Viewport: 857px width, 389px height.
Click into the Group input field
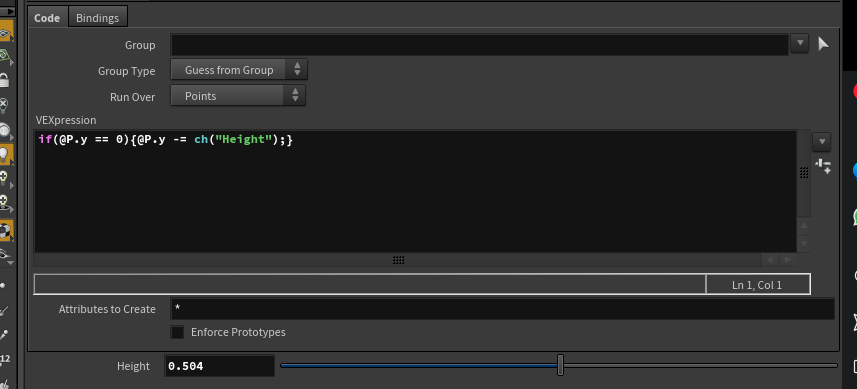tap(479, 44)
